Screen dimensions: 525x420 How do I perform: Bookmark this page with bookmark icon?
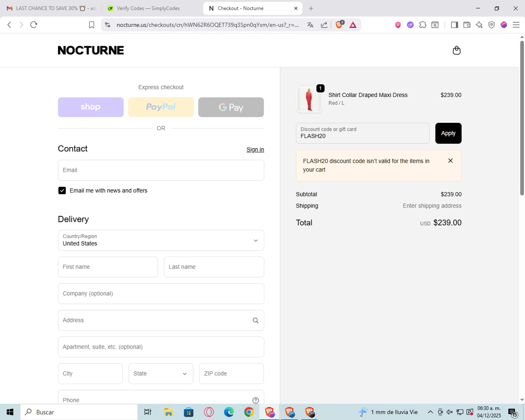pos(91,25)
